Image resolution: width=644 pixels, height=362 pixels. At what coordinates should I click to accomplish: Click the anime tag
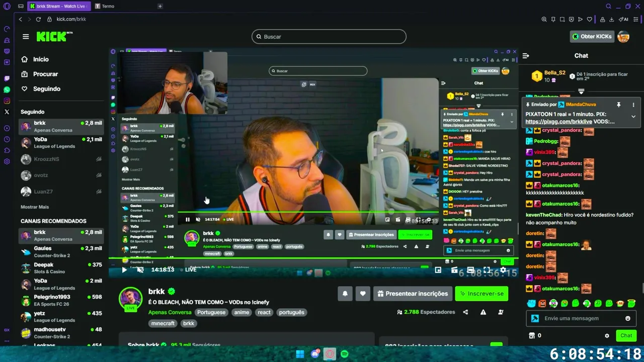tap(242, 312)
